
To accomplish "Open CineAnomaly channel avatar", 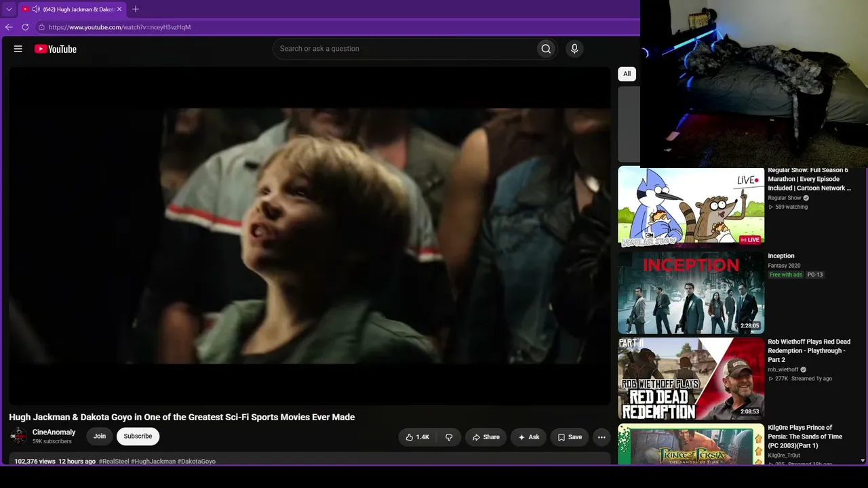I will pyautogui.click(x=18, y=436).
